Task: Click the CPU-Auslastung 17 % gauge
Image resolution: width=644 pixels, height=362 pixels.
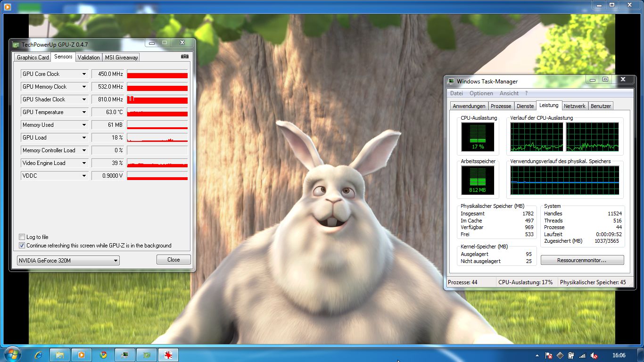Action: click(478, 137)
